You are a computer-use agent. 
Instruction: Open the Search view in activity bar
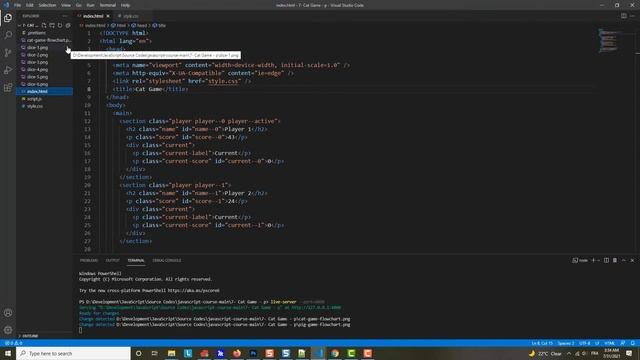(8, 36)
